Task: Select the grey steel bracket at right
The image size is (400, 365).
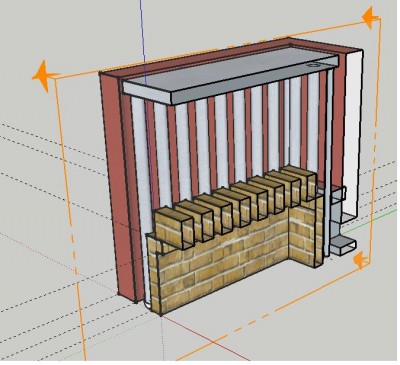Action: [339, 227]
